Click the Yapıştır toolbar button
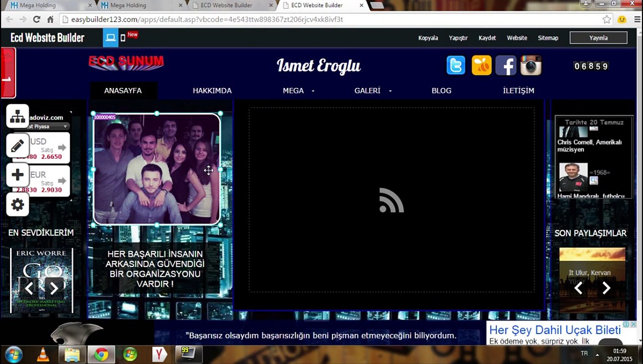 [x=458, y=38]
